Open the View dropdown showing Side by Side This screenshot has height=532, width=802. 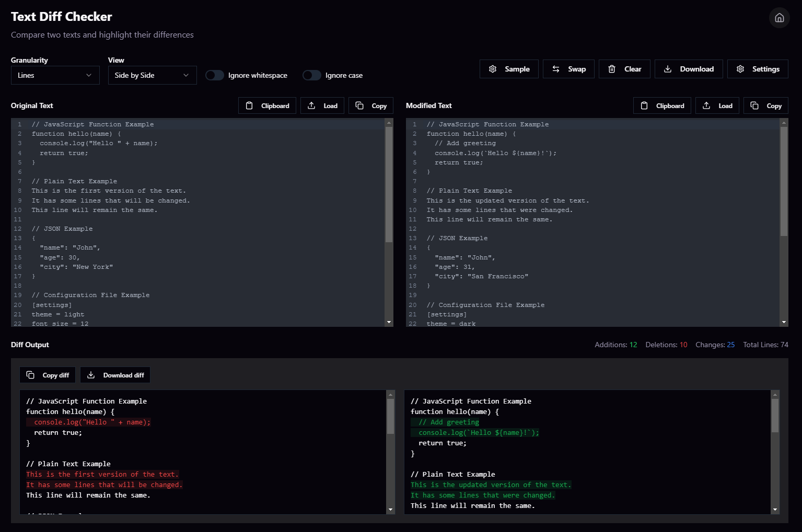click(152, 75)
